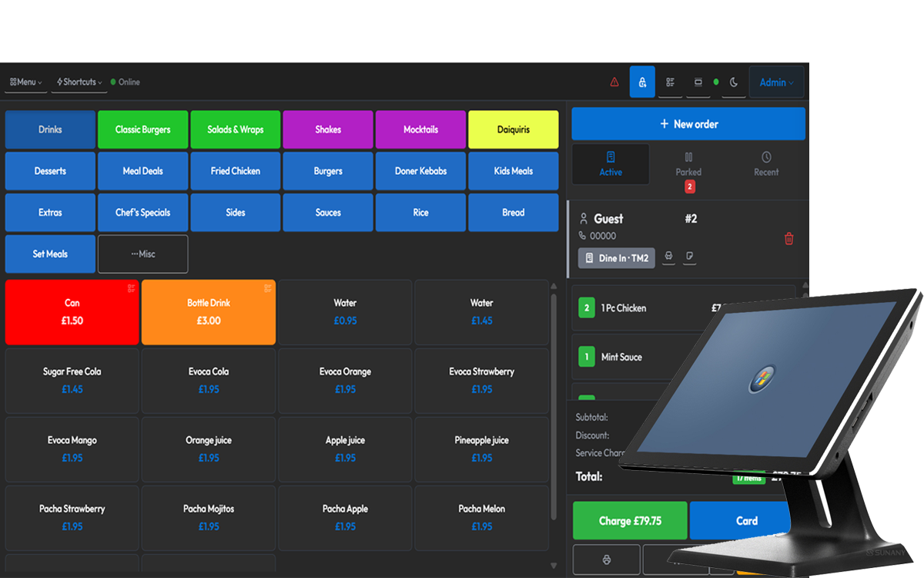Add Sugar Free Cola to order
Viewport: 924px width, 578px height.
point(72,381)
